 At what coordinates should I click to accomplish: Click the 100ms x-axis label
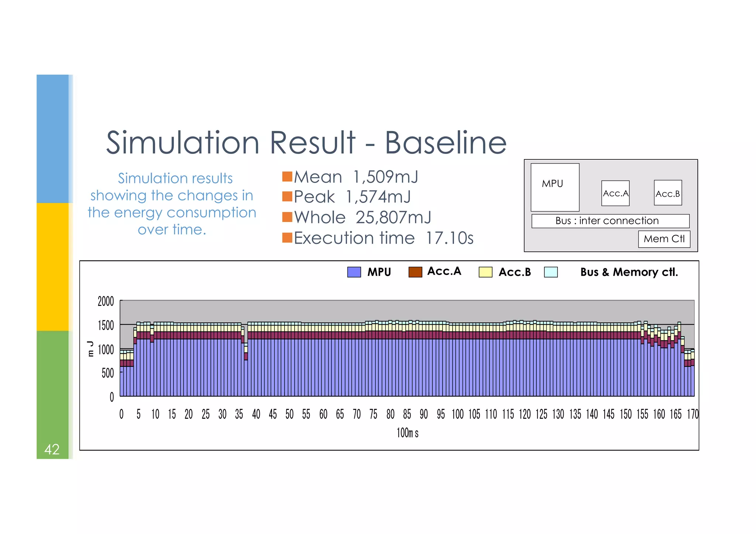coord(407,433)
